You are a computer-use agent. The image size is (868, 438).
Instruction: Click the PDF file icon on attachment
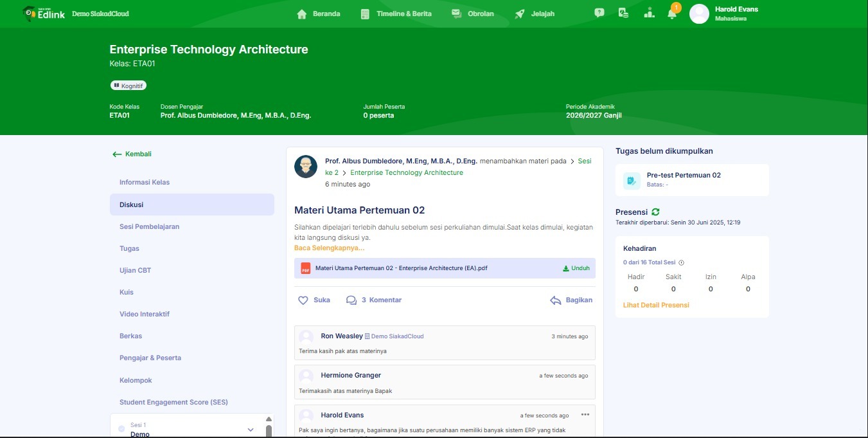pyautogui.click(x=305, y=268)
